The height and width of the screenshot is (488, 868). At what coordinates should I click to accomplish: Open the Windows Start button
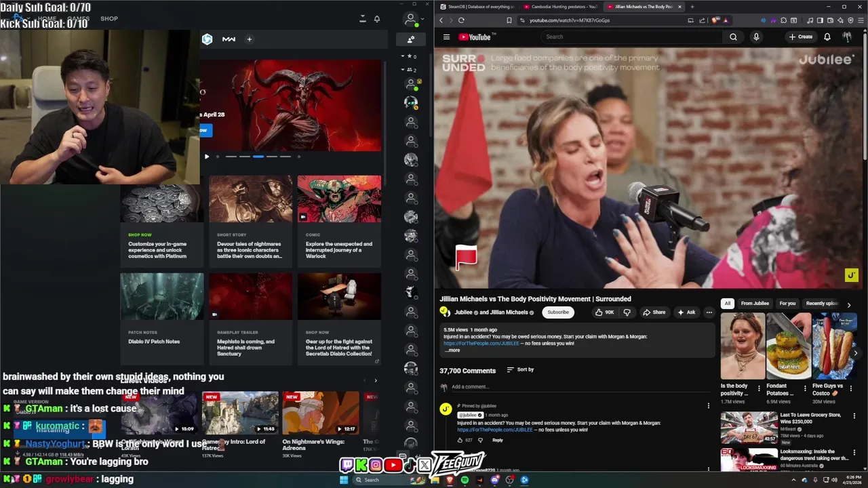click(344, 480)
